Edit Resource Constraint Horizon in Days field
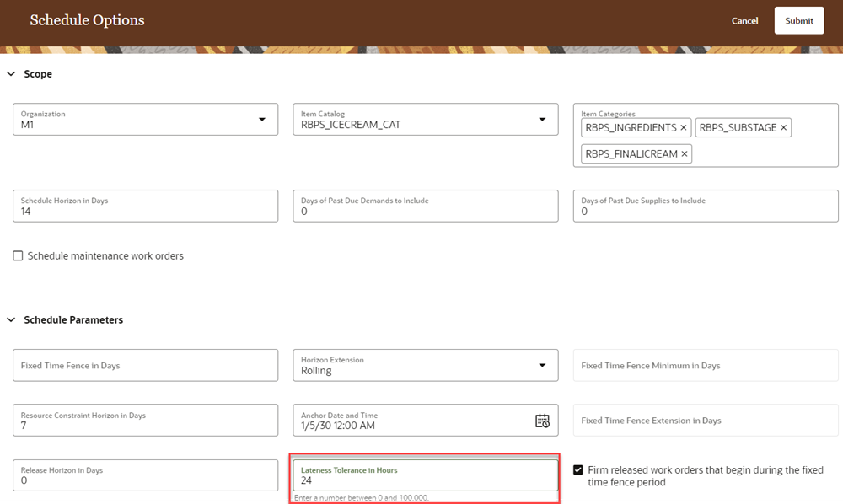Screen dimensions: 843x504 click(x=145, y=421)
